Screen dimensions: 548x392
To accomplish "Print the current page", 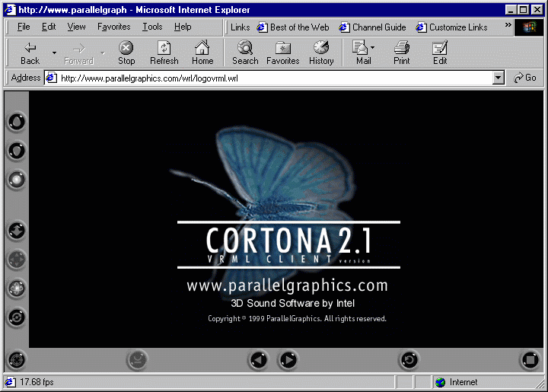I will coord(402,53).
